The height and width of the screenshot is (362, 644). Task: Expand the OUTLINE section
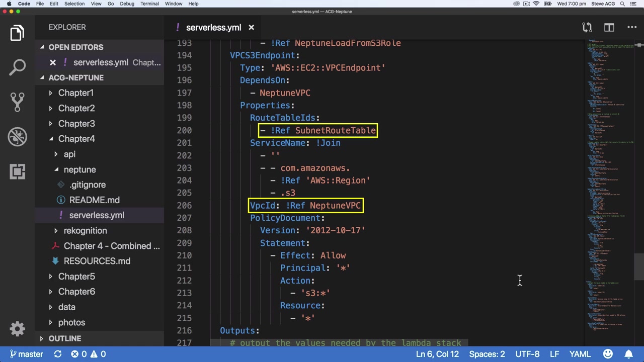click(64, 338)
